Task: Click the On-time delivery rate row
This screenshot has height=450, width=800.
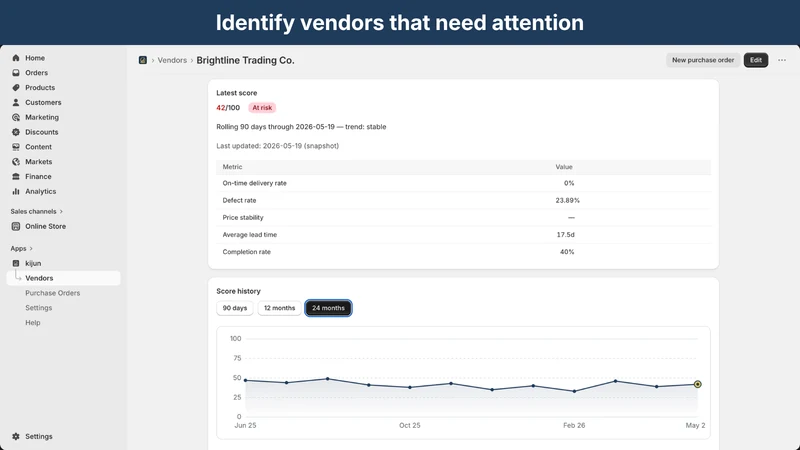Action: coord(463,183)
